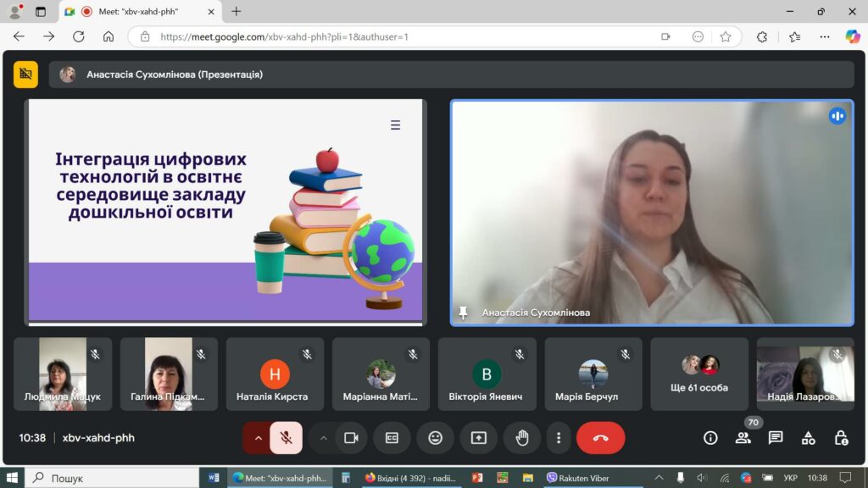Open the emoji reactions panel

[435, 438]
